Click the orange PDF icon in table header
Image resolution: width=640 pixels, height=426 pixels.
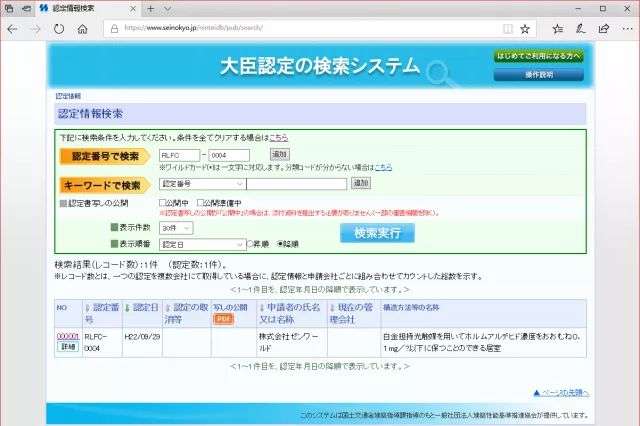pos(223,319)
